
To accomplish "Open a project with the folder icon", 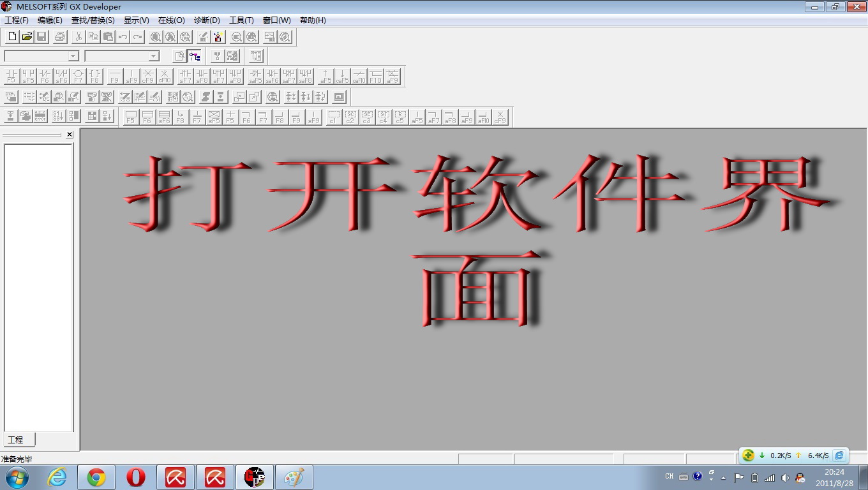I will click(x=27, y=37).
